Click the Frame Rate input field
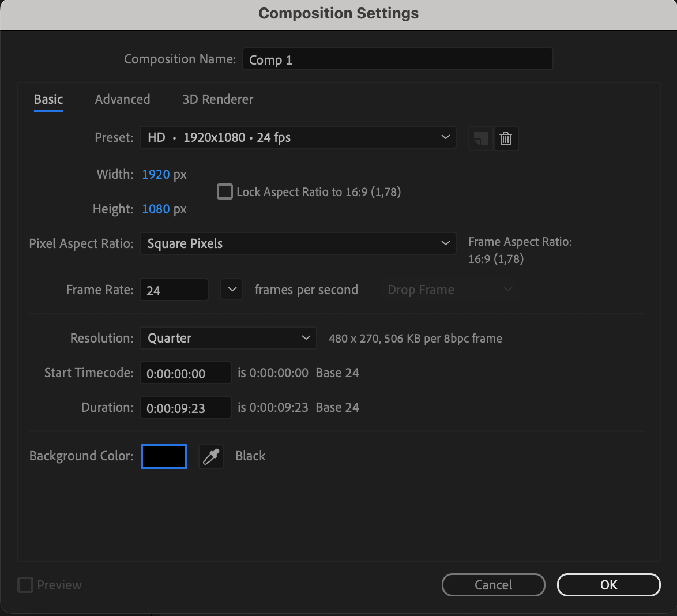The width and height of the screenshot is (677, 616). 174,290
